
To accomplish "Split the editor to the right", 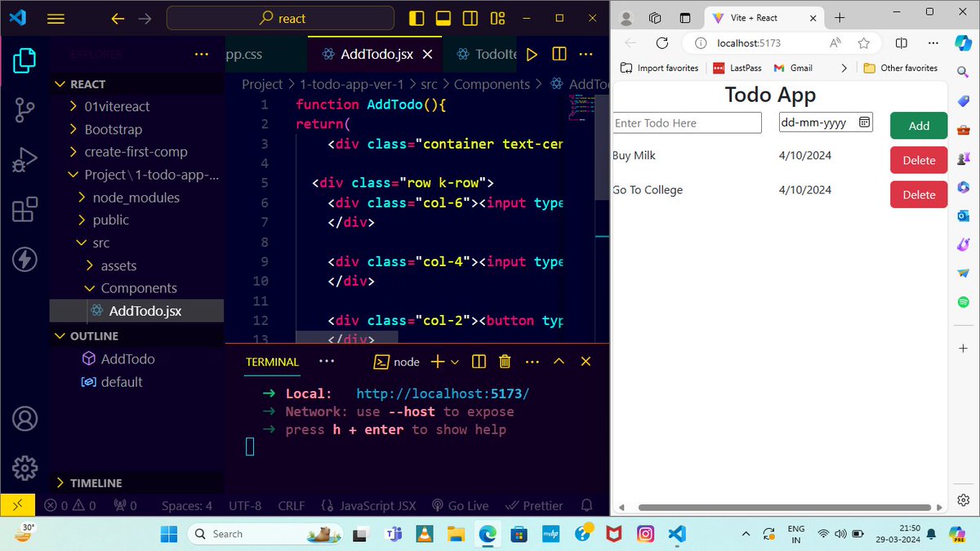I will point(559,55).
